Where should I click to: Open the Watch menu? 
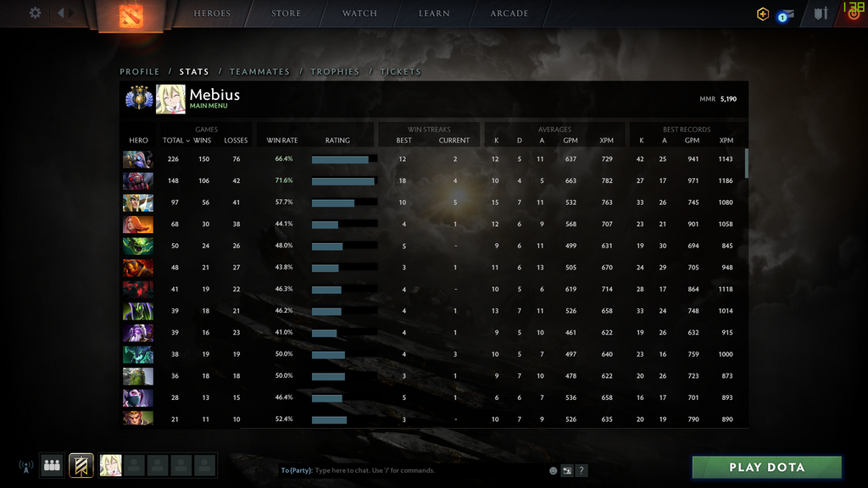tap(359, 14)
